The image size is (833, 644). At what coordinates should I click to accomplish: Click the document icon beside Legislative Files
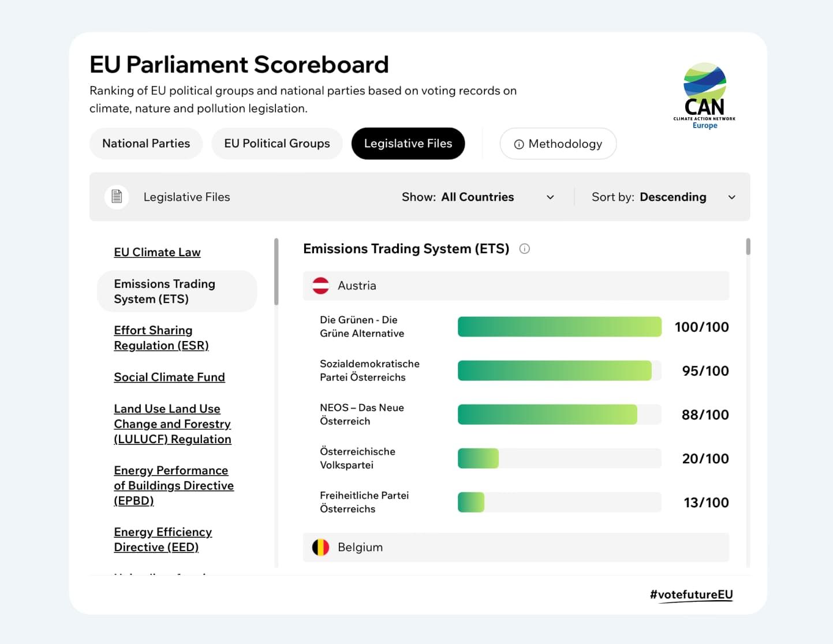(x=117, y=196)
